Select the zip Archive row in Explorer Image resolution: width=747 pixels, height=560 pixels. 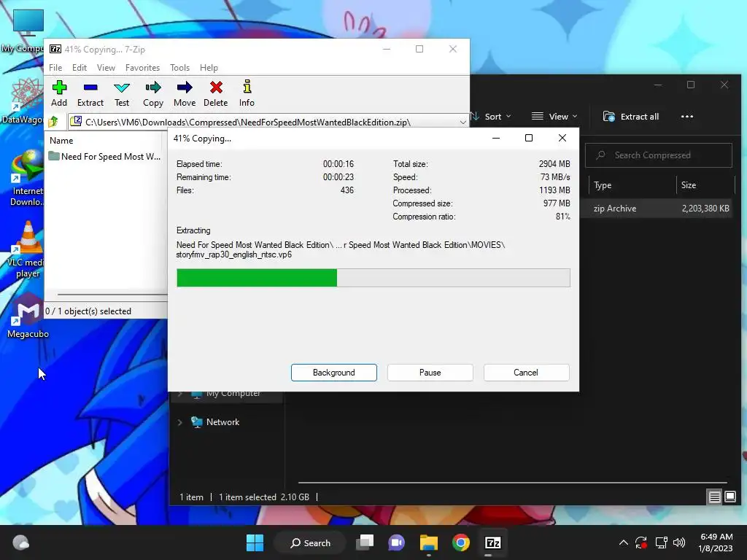click(x=657, y=209)
